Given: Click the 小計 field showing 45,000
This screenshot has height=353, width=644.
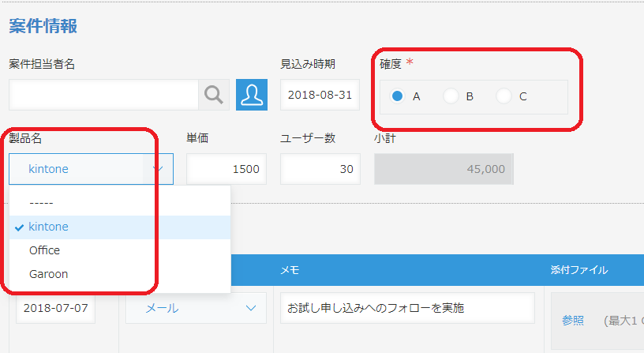Looking at the screenshot, I should coord(444,169).
